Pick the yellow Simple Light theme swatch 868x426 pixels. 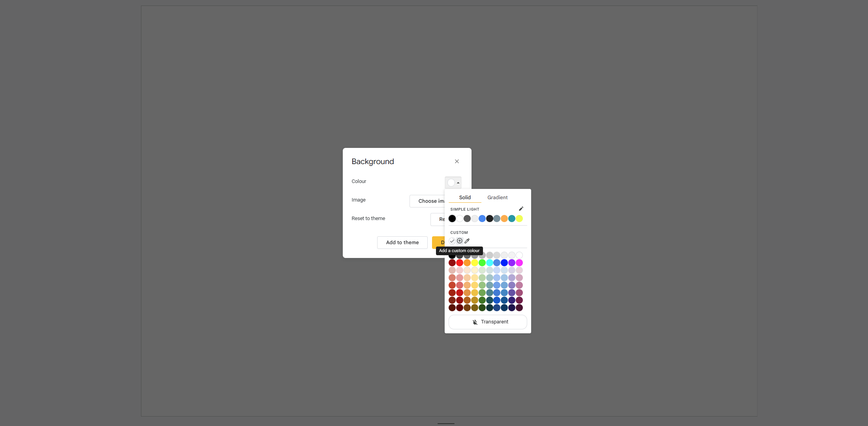tap(519, 219)
